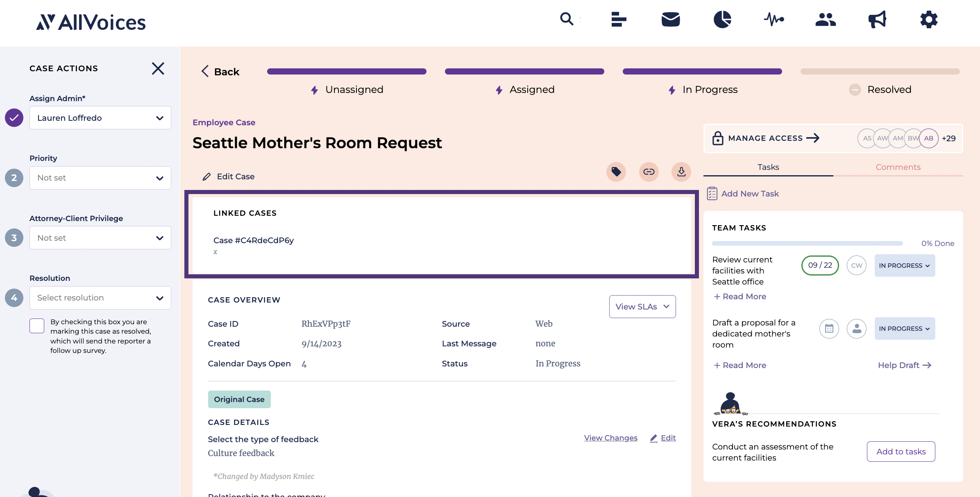980x497 pixels.
Task: Click the Assign Admin completed checkmark circle
Action: tap(14, 118)
